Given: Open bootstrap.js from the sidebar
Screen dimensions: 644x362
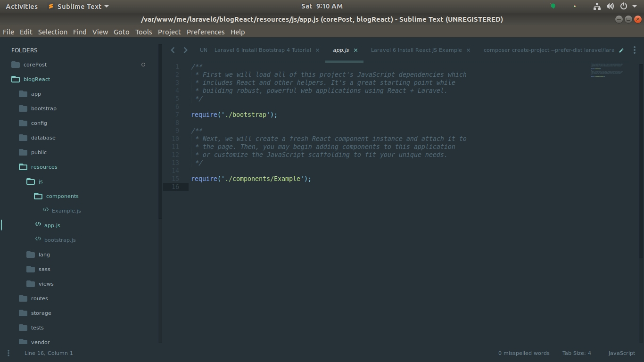Looking at the screenshot, I should (60, 240).
